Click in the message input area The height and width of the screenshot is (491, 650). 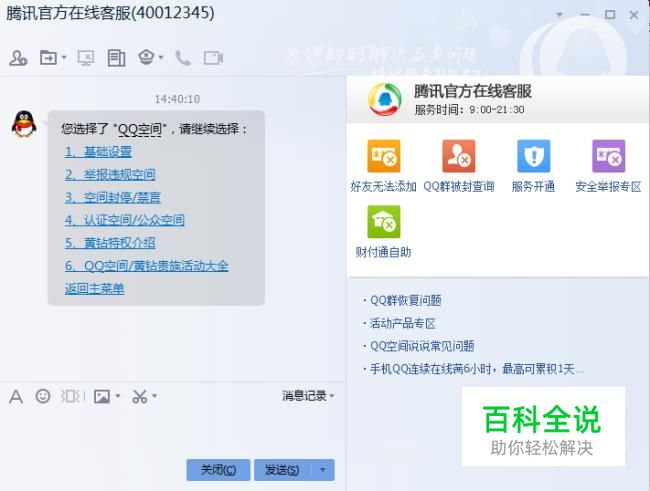pyautogui.click(x=173, y=431)
